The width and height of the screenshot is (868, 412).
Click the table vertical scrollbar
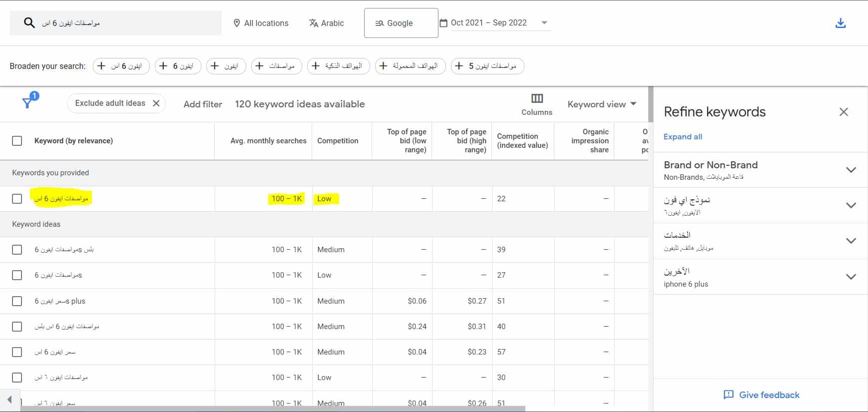coord(650,104)
